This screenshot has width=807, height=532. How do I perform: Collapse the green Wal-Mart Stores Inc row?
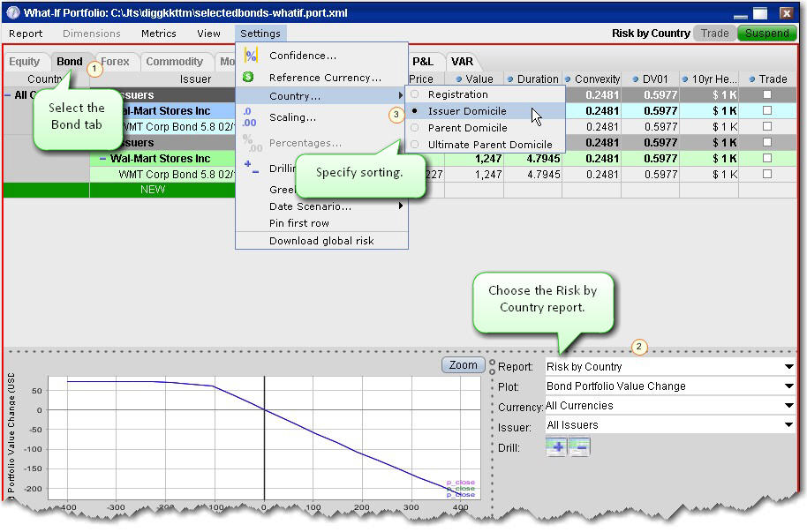(x=102, y=159)
